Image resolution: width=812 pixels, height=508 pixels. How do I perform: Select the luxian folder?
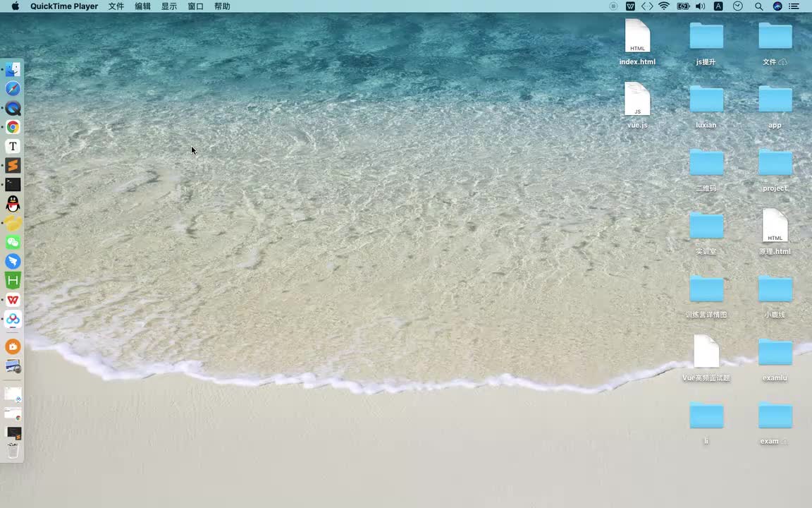(706, 105)
